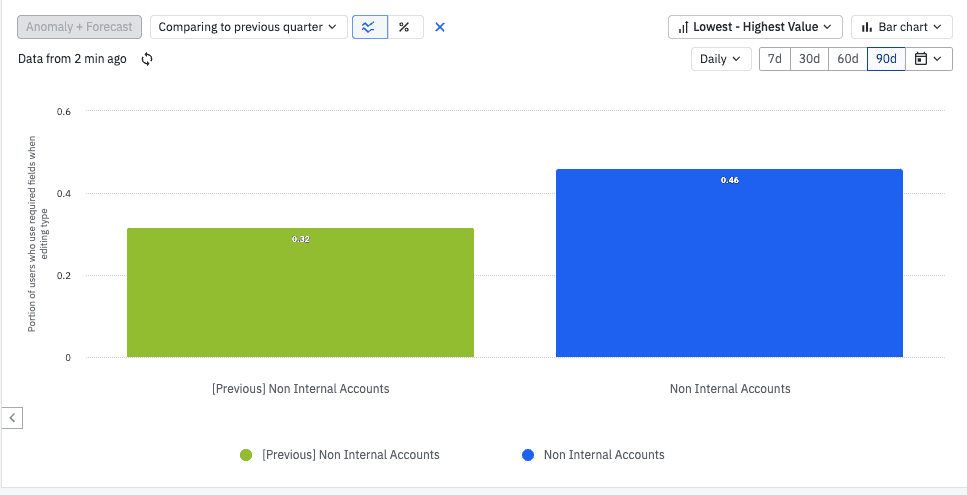Select the 90d time range
Viewport: 967px width, 495px height.
886,59
